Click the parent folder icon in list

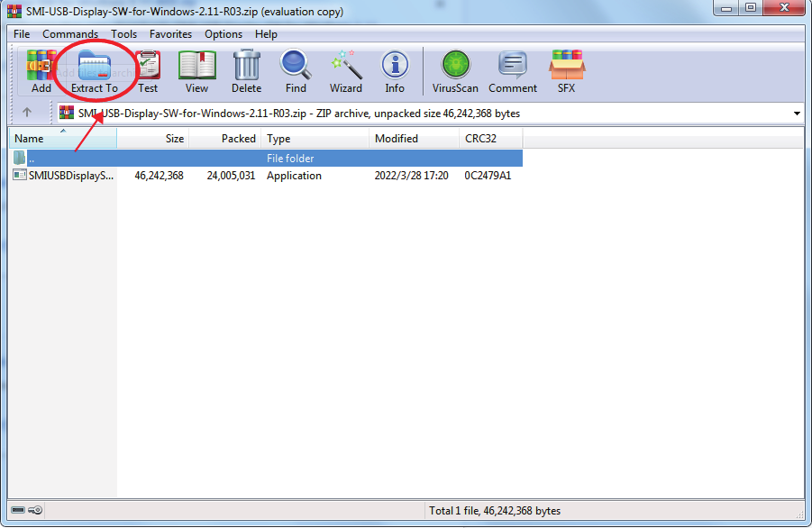[19, 158]
